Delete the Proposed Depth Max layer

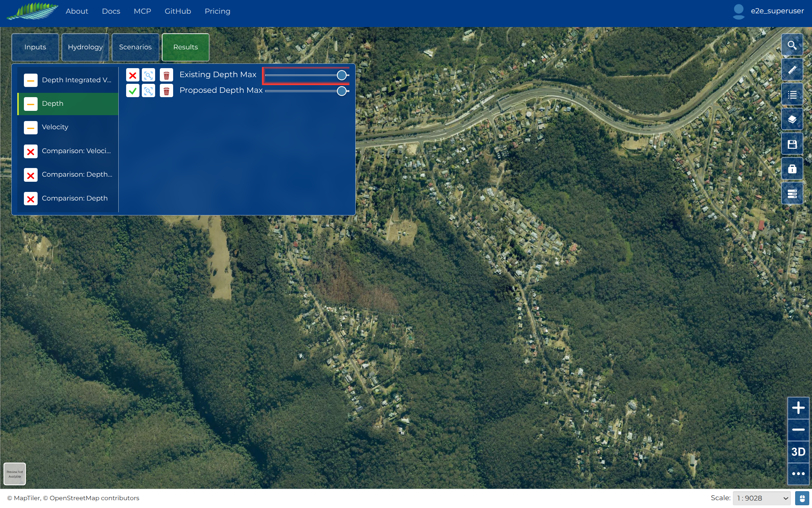click(166, 91)
